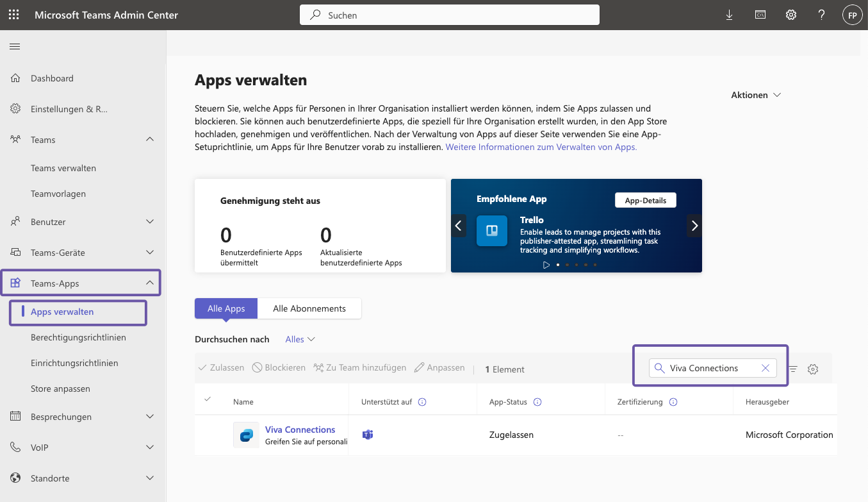Click the Benutzer users icon

[x=16, y=222]
